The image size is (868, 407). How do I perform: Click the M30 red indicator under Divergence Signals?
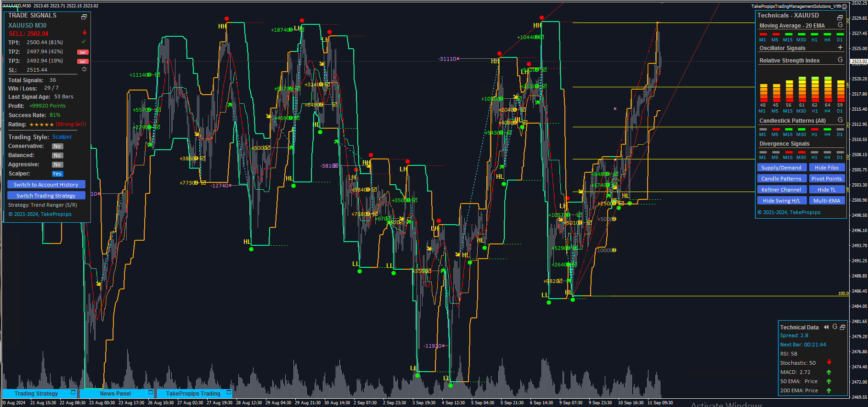click(801, 152)
